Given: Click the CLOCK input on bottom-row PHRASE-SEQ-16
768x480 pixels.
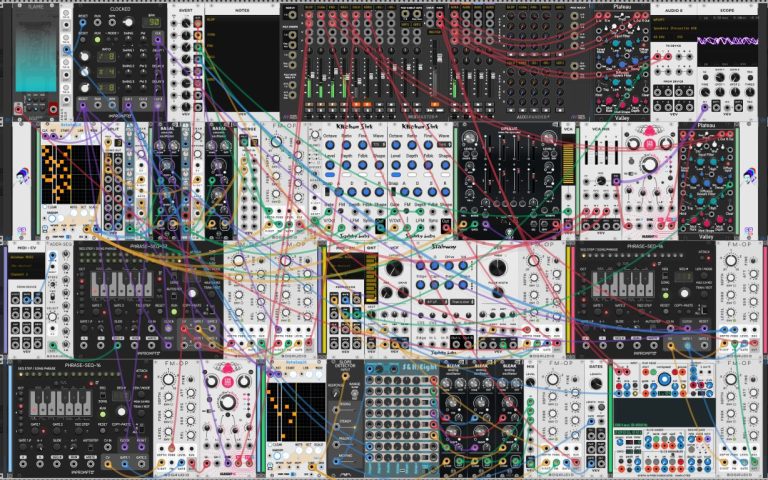Looking at the screenshot, I should tap(125, 447).
